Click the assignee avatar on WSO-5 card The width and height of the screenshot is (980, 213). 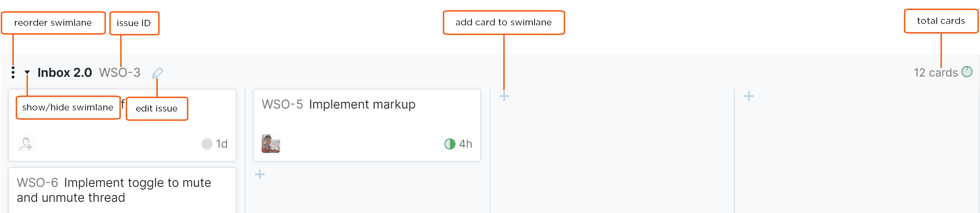tap(270, 143)
